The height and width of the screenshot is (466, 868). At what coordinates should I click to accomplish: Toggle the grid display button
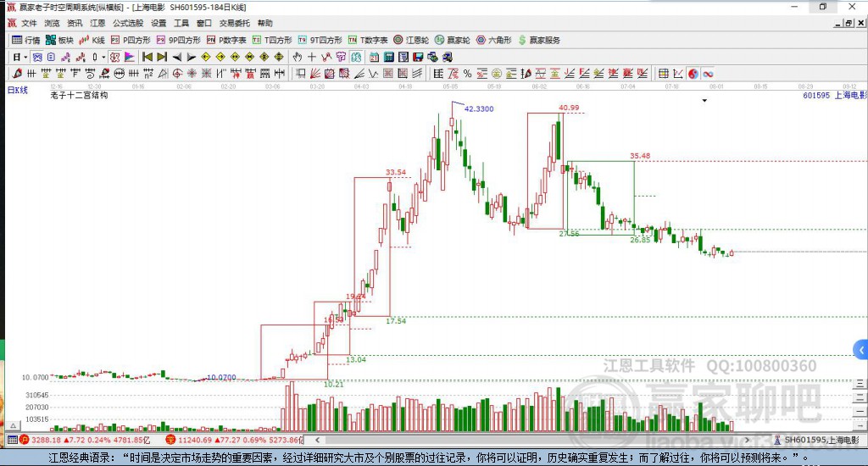pos(663,74)
